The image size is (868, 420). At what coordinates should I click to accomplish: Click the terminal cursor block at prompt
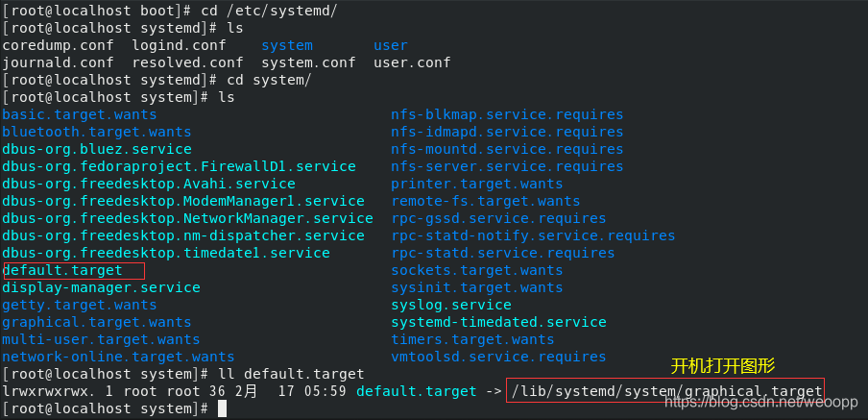click(222, 408)
